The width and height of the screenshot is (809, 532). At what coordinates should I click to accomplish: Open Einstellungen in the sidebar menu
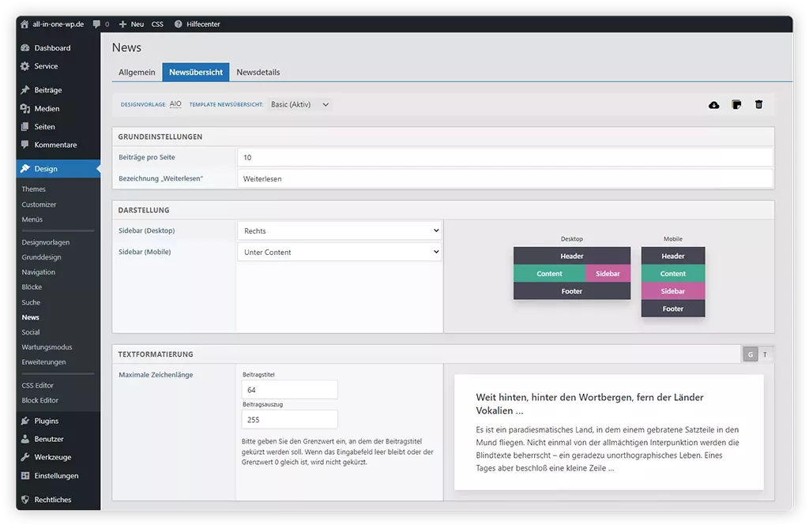click(56, 476)
